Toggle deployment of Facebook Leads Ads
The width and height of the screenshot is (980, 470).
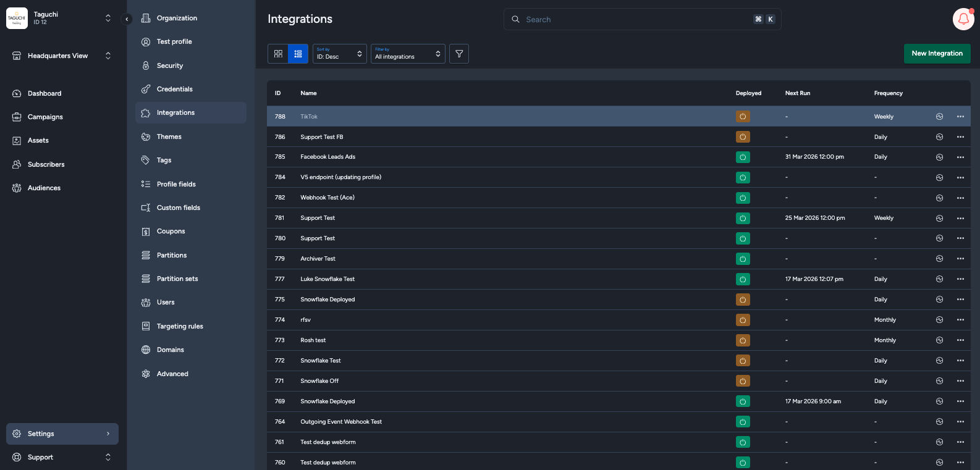743,157
